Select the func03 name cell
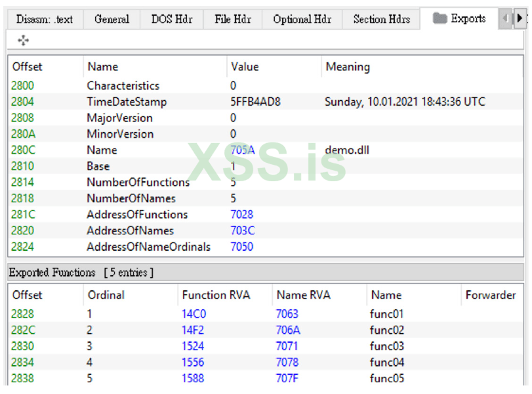Viewport: 532px width, 394px height. click(387, 347)
